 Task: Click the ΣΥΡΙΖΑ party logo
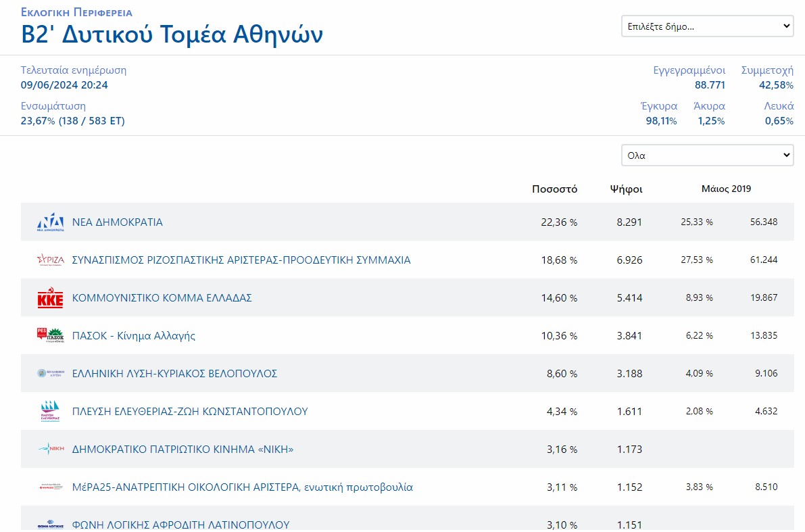(50, 260)
